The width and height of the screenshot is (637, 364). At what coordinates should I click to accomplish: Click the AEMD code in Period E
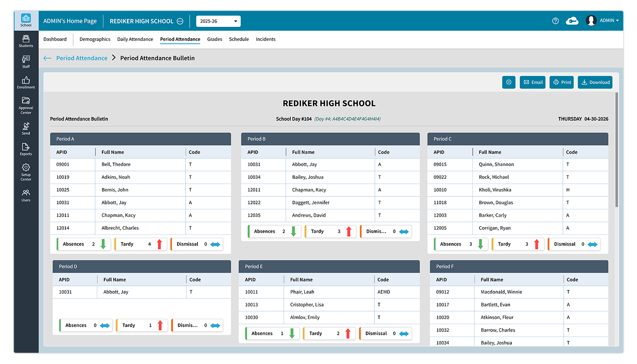384,292
